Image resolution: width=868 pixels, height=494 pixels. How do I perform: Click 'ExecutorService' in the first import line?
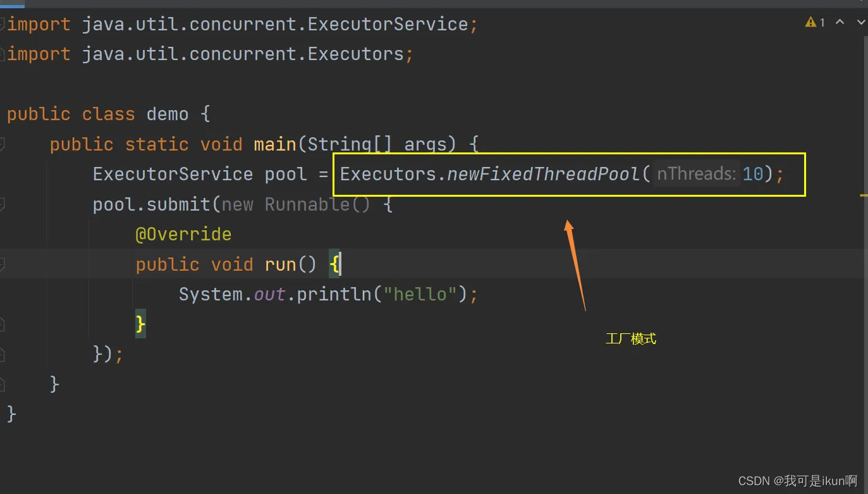point(388,24)
